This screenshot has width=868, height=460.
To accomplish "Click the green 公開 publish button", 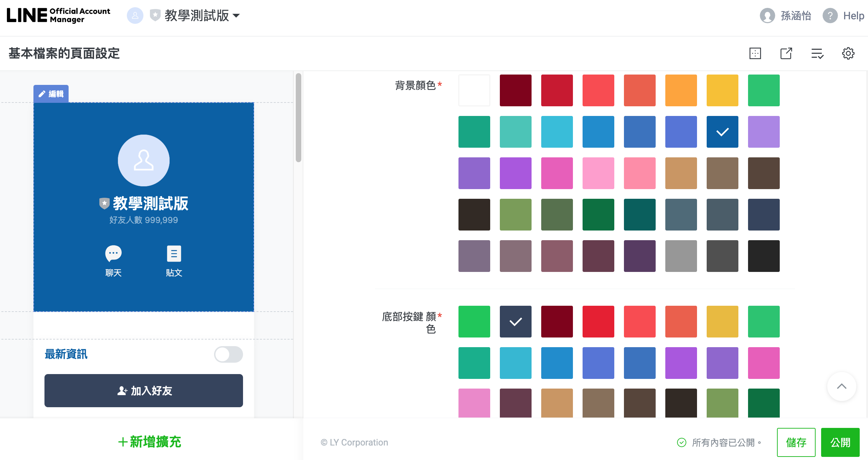I will click(x=840, y=442).
